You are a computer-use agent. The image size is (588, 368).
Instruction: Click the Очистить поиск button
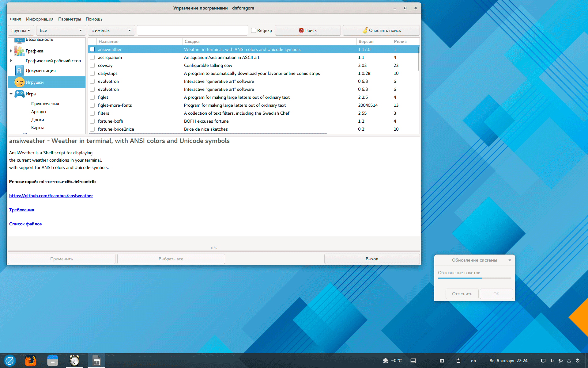381,30
